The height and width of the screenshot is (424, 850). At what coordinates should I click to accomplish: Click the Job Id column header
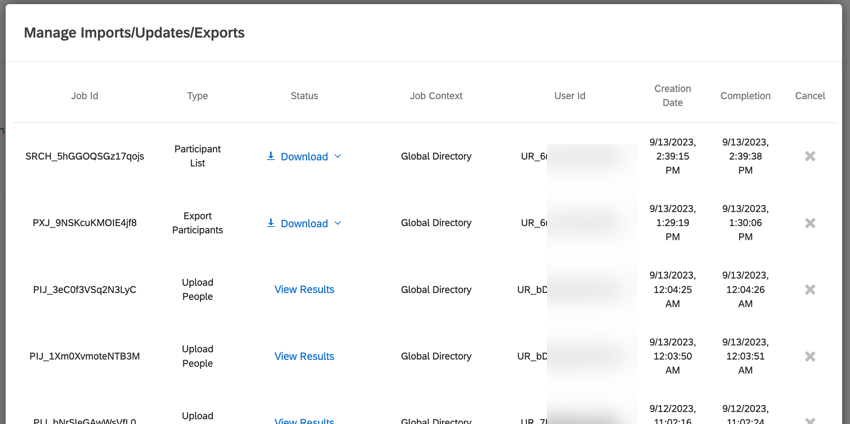[x=85, y=96]
